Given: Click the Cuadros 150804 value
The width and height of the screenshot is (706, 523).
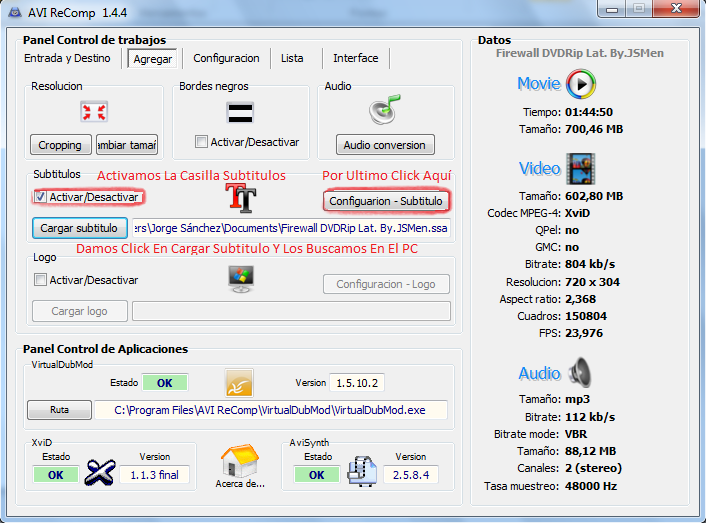Looking at the screenshot, I should (586, 316).
